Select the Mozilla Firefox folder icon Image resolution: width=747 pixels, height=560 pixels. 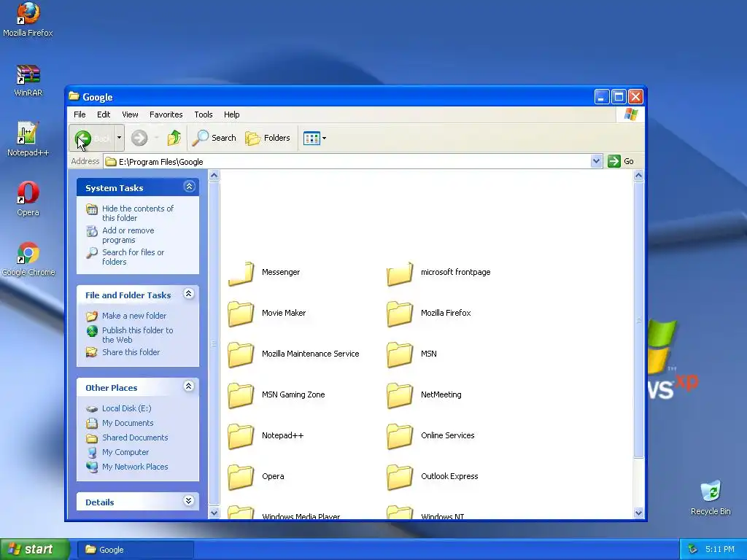(400, 314)
